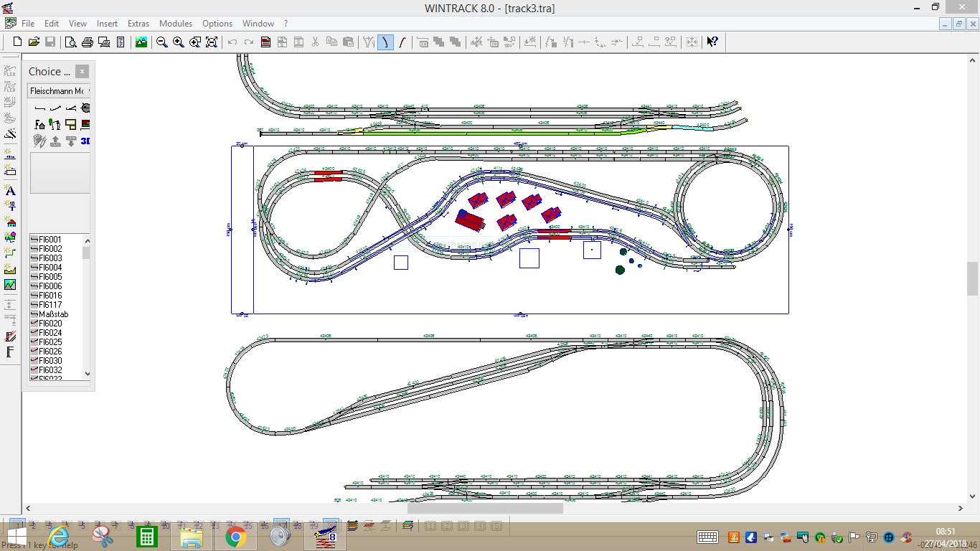The height and width of the screenshot is (551, 980).
Task: Click the Zoom In magnifier
Action: pos(179,42)
